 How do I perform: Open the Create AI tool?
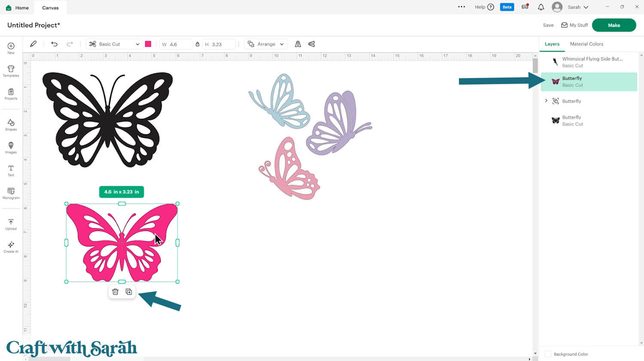(x=11, y=247)
